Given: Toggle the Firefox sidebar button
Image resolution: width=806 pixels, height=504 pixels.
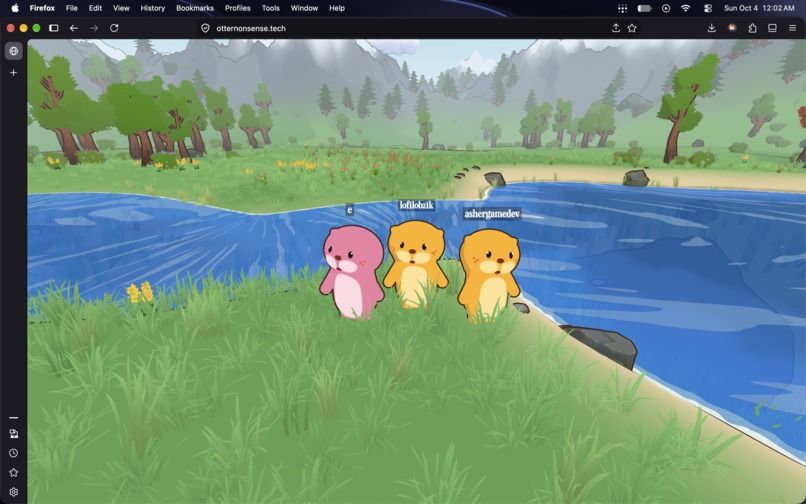Looking at the screenshot, I should click(x=53, y=28).
